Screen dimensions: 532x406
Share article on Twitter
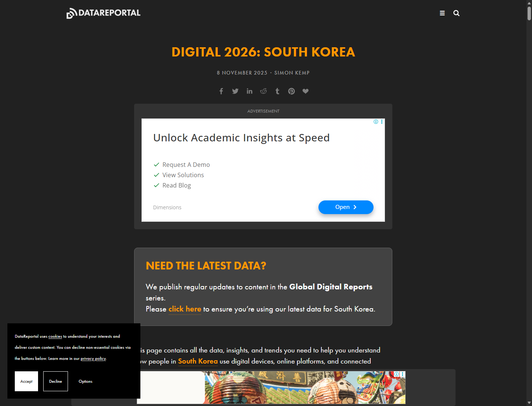click(235, 91)
